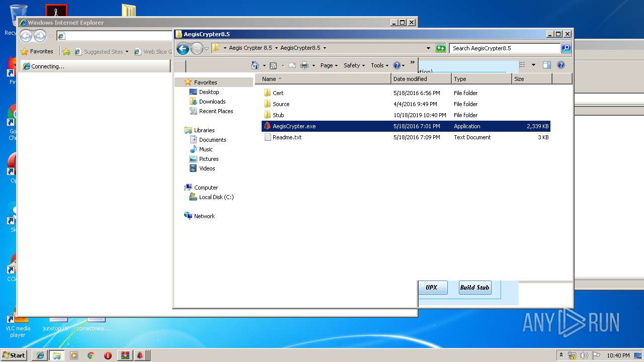The image size is (644, 362).
Task: Expand the AegisCrypter8.5 breadcrumb arrow
Action: click(325, 48)
